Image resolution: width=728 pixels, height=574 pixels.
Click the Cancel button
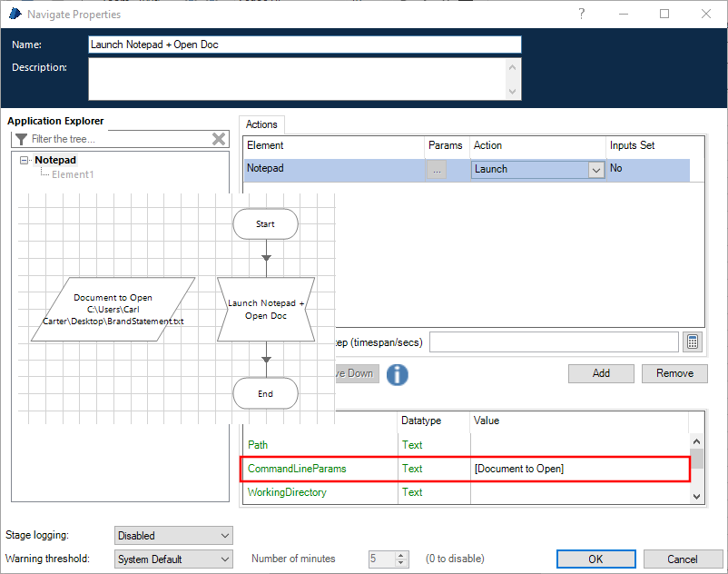pos(683,559)
